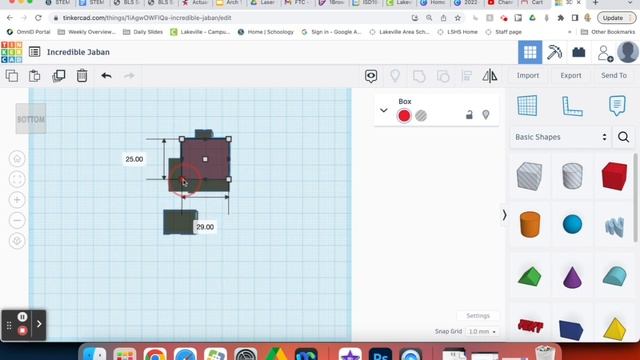The image size is (640, 360).
Task: Open the Tinkercad logo home
Action: [x=11, y=52]
